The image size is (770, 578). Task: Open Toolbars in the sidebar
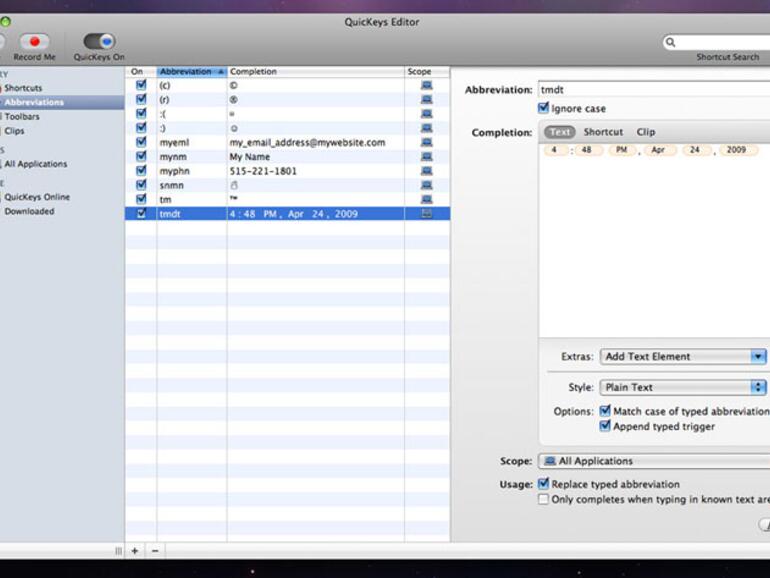pos(22,116)
